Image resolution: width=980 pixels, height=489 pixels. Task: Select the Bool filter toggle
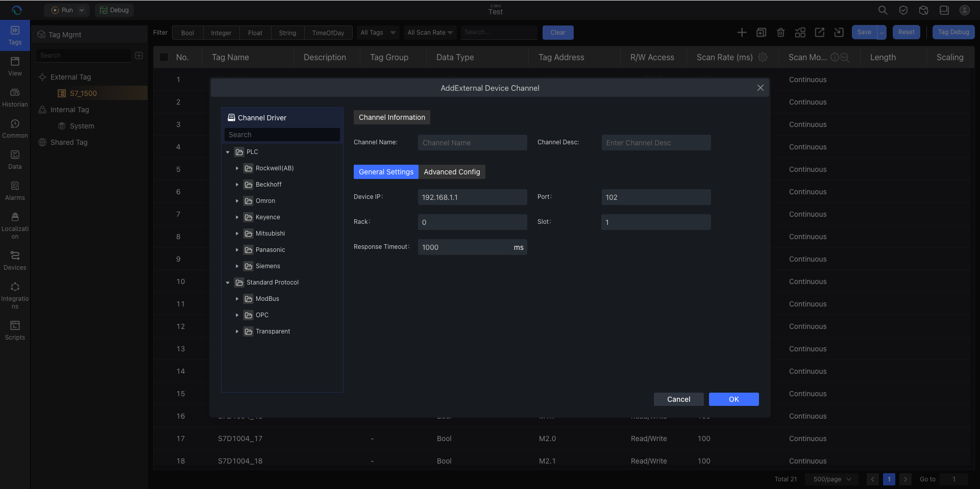click(187, 33)
